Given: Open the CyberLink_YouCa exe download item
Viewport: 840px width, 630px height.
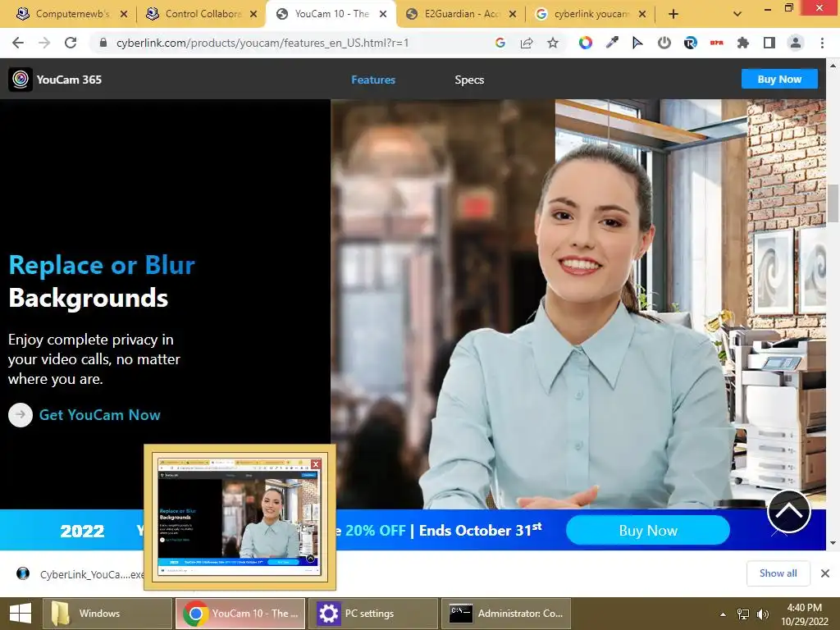Looking at the screenshot, I should point(80,573).
